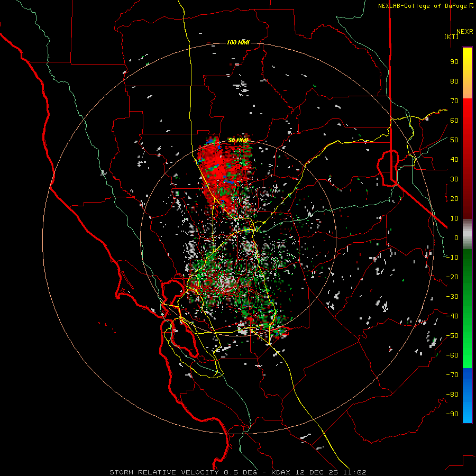This screenshot has height=476, width=476.
Task: Click the 0 value on velocity scale
Action: coord(456,238)
